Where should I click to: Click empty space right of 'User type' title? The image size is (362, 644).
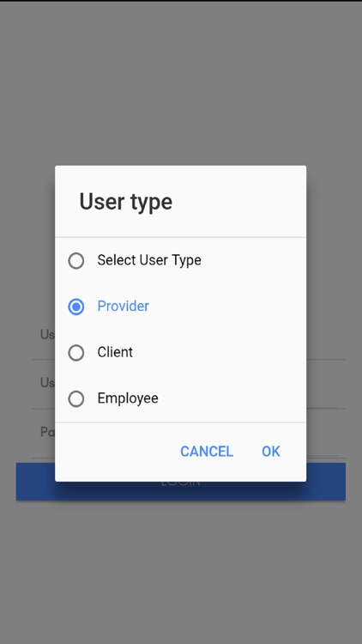click(x=238, y=202)
